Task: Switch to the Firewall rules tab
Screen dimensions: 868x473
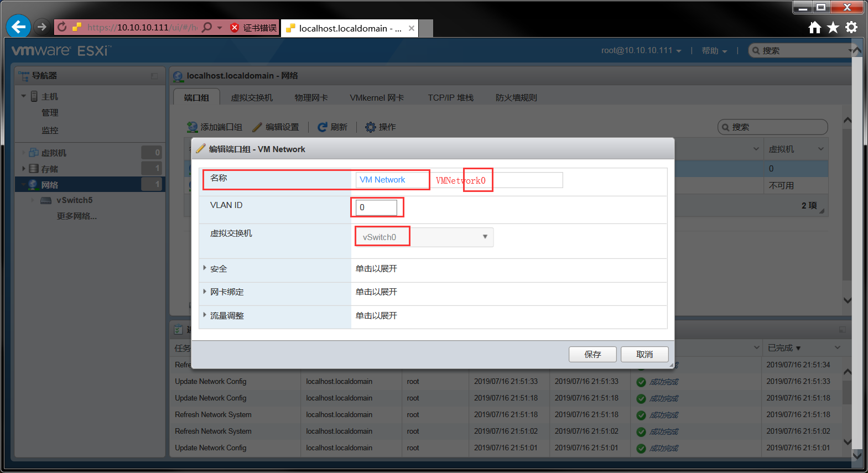Action: [516, 97]
